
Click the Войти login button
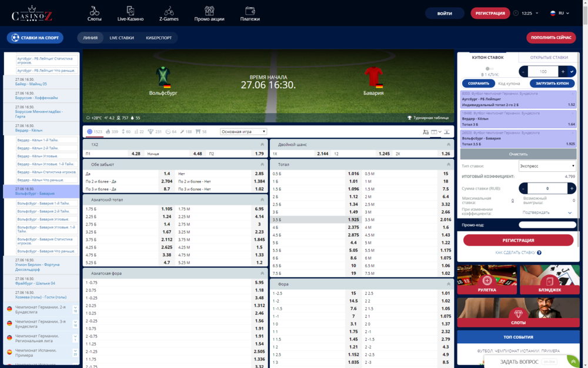click(x=445, y=13)
